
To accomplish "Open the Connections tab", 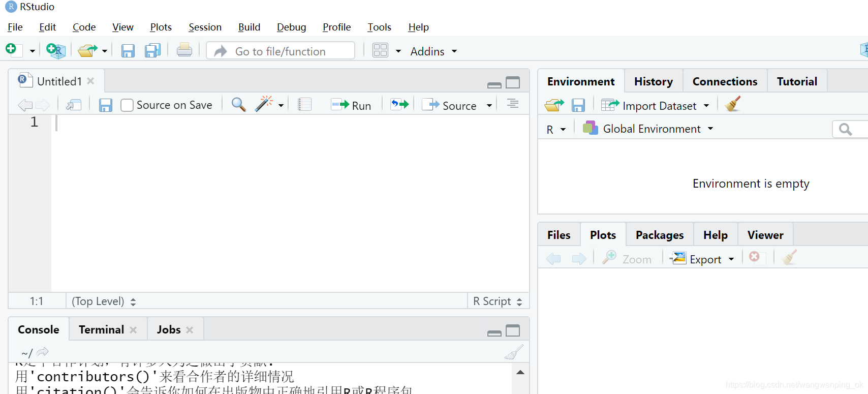I will (x=725, y=81).
